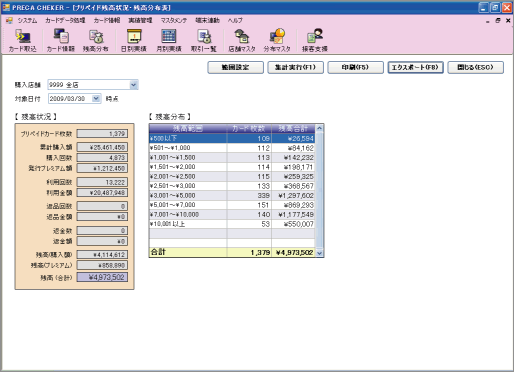The width and height of the screenshot is (514, 372).
Task: Click the 範囲設定 button
Action: (x=235, y=67)
